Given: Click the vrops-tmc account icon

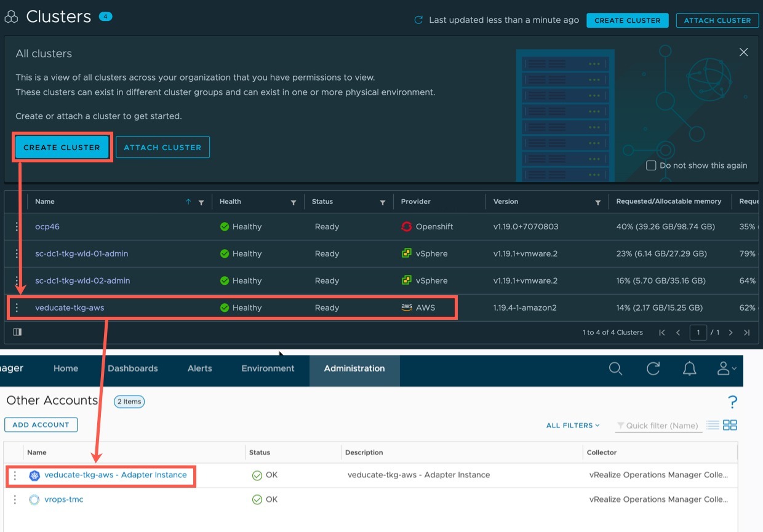Looking at the screenshot, I should (34, 499).
